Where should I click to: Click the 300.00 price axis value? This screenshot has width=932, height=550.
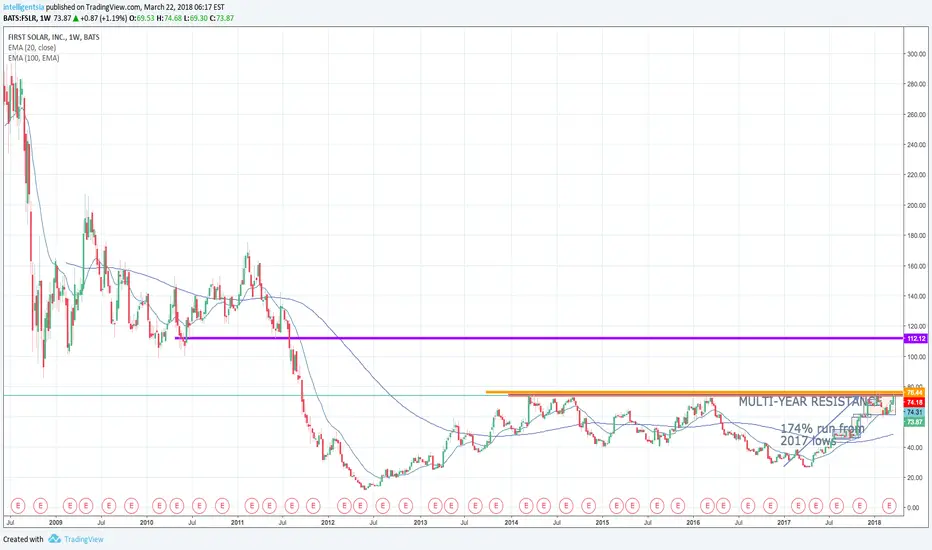tap(916, 54)
